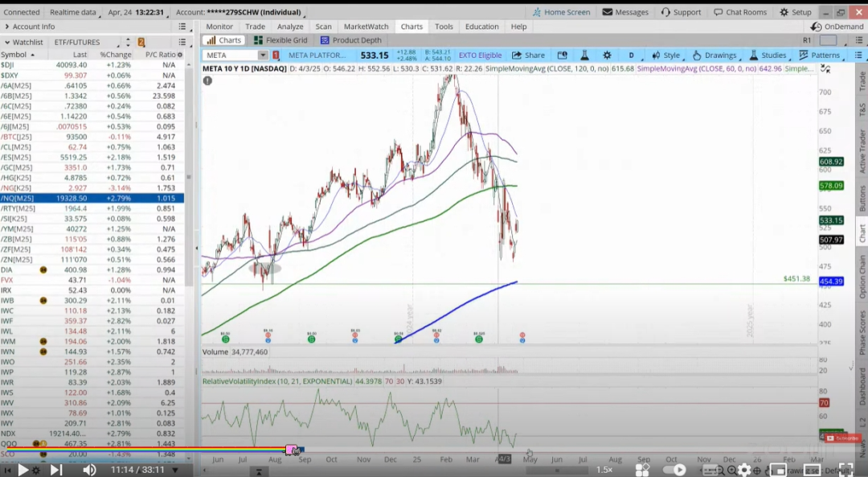Open the Studies dropdown
This screenshot has height=477, width=868.
768,55
